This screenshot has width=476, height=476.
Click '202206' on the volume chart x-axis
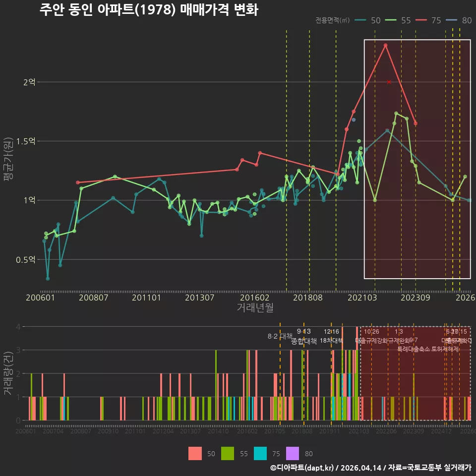386,431
